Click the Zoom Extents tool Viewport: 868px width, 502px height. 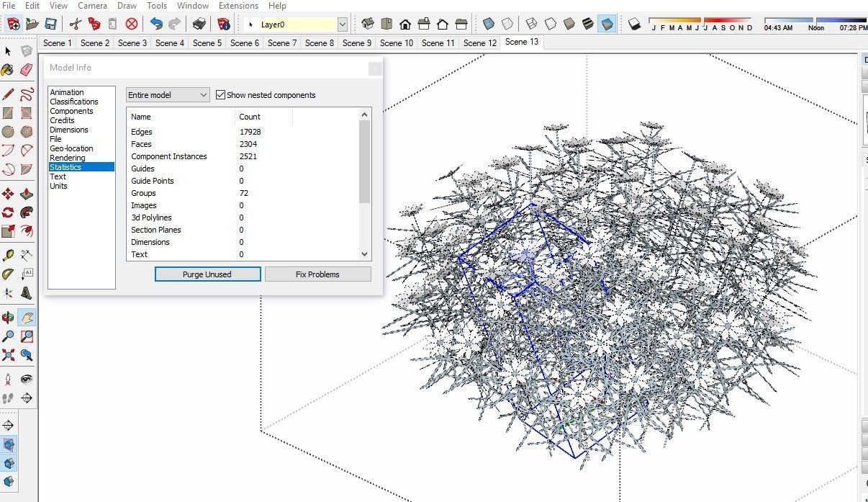(8, 354)
